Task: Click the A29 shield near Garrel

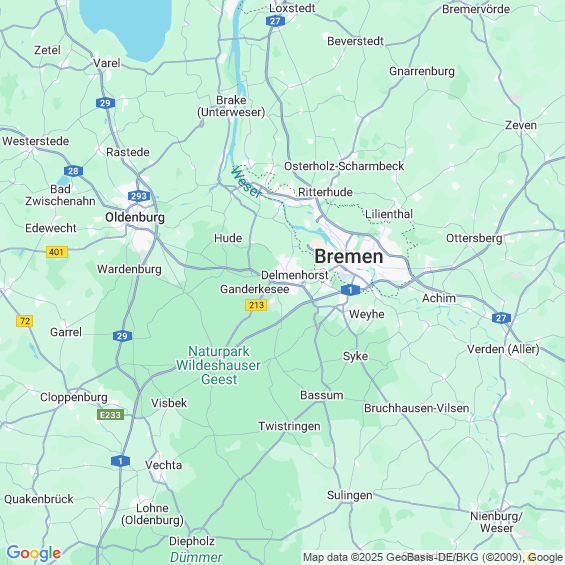Action: [x=123, y=336]
